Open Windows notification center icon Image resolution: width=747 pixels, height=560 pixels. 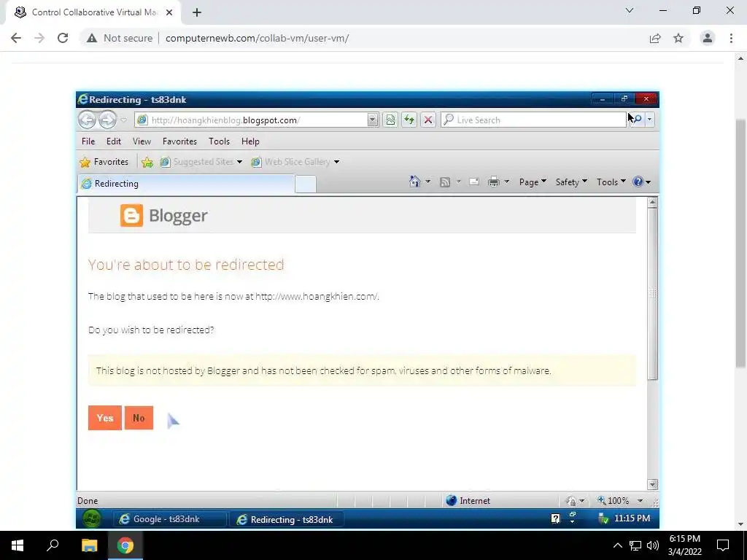coord(723,545)
